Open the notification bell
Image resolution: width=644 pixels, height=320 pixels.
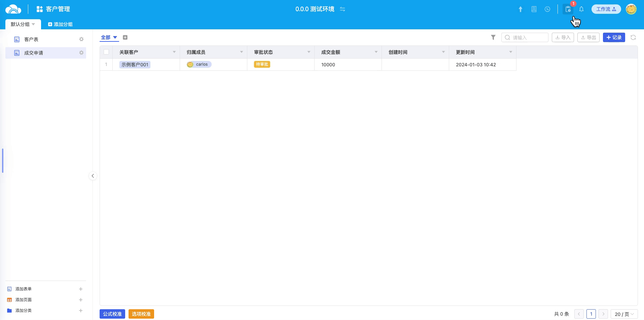581,9
